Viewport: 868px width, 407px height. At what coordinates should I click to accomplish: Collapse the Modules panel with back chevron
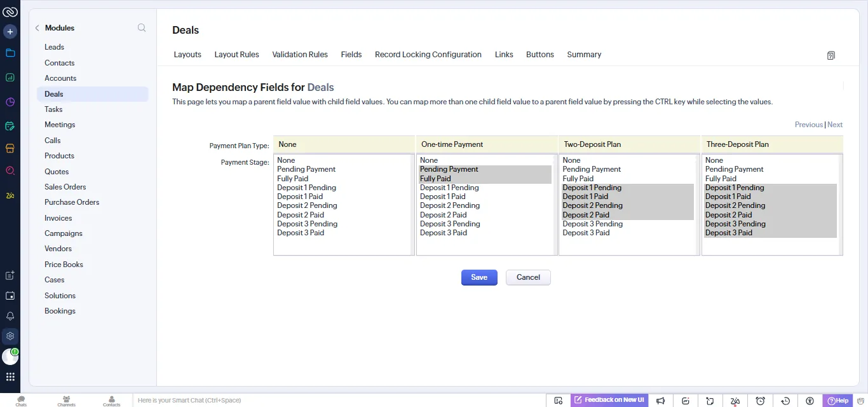point(37,28)
